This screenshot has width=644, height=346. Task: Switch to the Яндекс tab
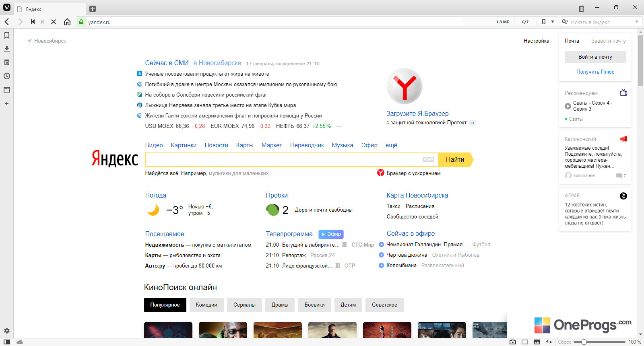click(x=50, y=9)
